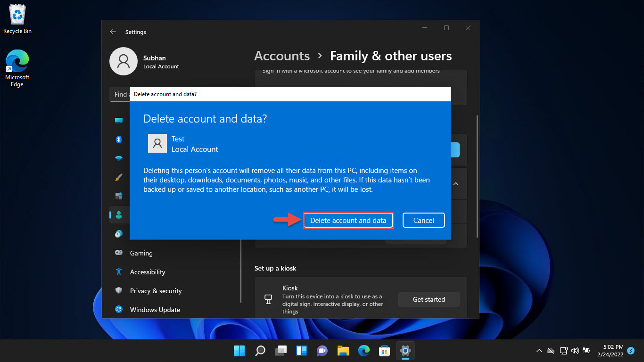Screen dimensions: 644x362
Task: Cancel the account deletion dialog
Action: point(423,220)
